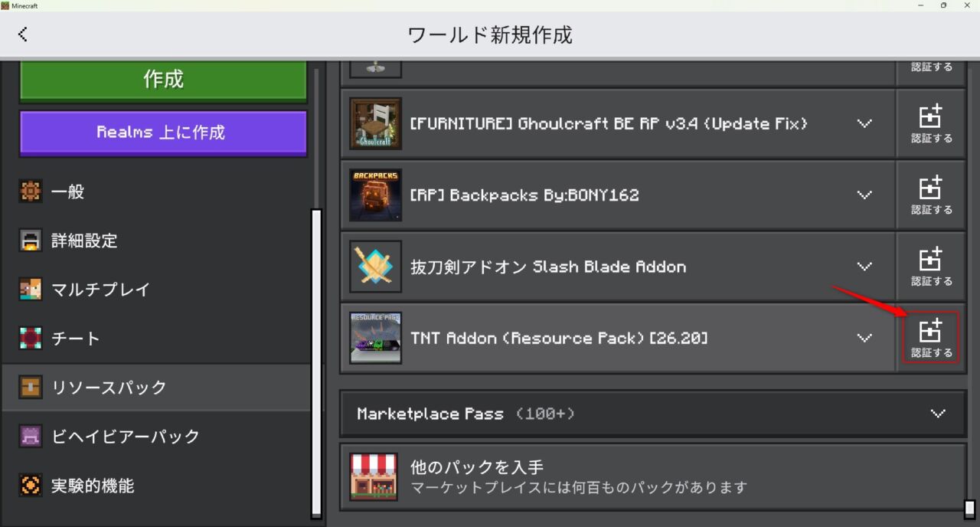Viewport: 980px width, 527px height.
Task: Click the pack title '[FURNITURE] Ghoulcraft BE RP v3.4 (Update Fix)'
Action: click(x=609, y=123)
